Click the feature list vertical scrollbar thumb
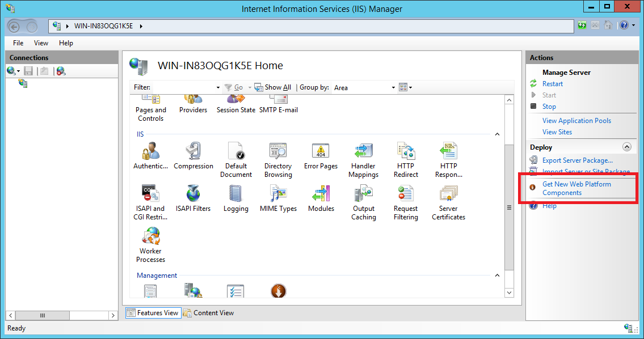Viewport: 644px width, 339px height. point(510,207)
